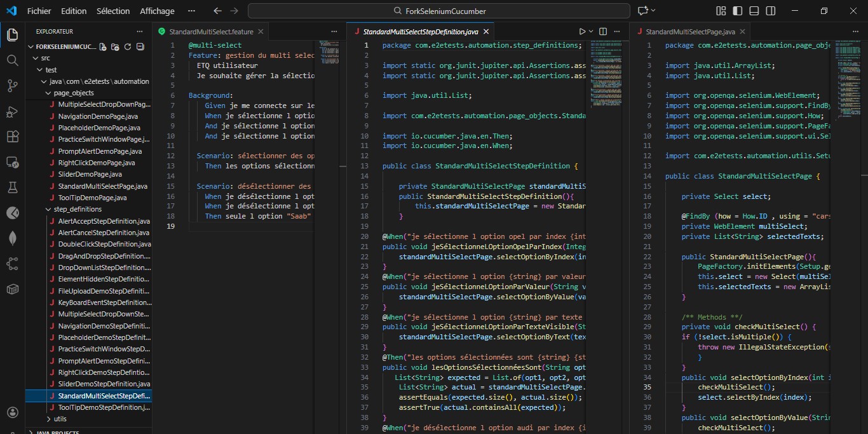Open the Search view in activity bar
Screen dimensions: 868x434
click(12, 60)
